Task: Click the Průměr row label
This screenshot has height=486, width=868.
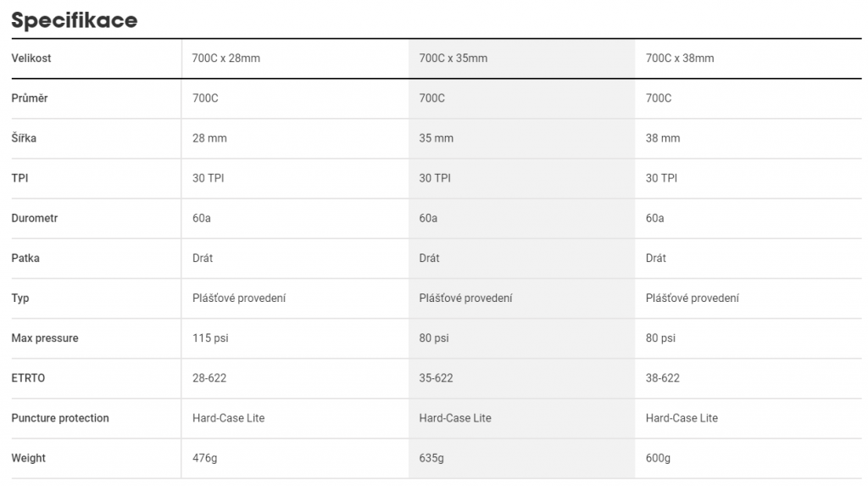Action: pos(30,98)
